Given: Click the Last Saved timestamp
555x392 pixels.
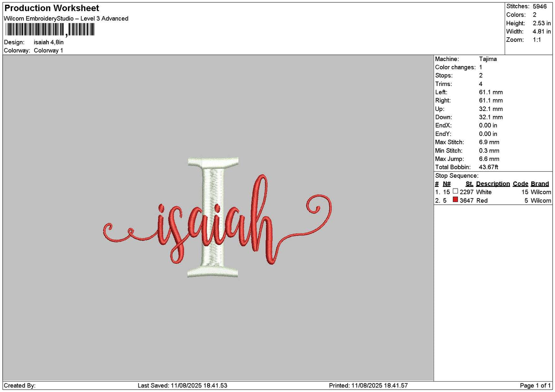Looking at the screenshot, I should 182,385.
